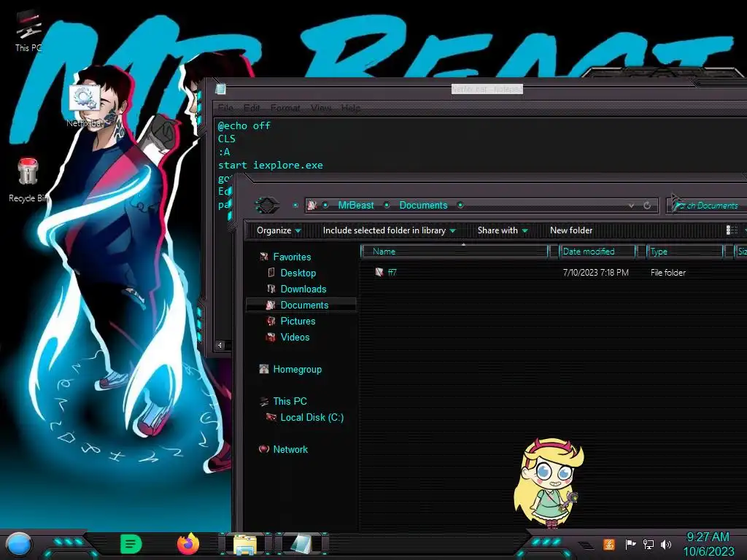Viewport: 747px width, 560px height.
Task: Switch to File Explorer taskbar button
Action: (x=245, y=544)
